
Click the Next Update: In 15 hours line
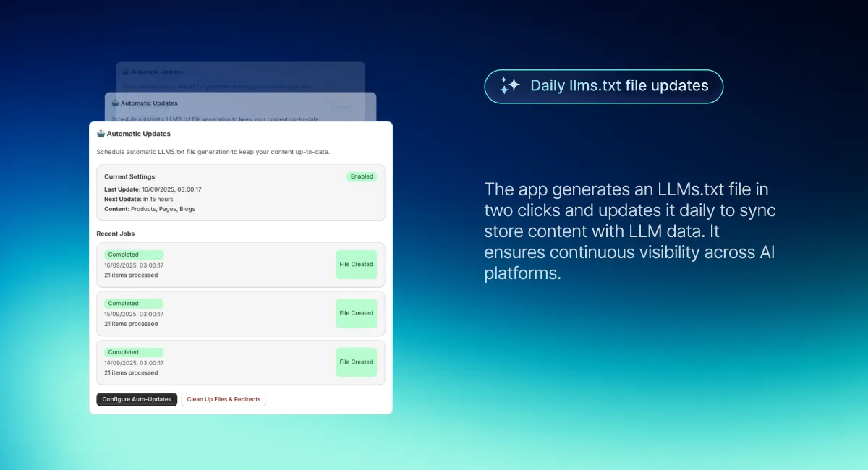(139, 199)
